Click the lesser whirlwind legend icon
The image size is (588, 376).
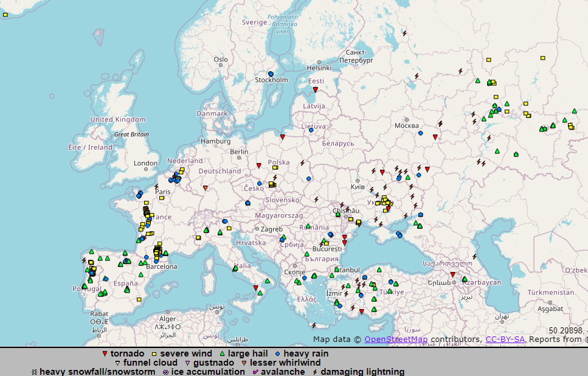[244, 363]
